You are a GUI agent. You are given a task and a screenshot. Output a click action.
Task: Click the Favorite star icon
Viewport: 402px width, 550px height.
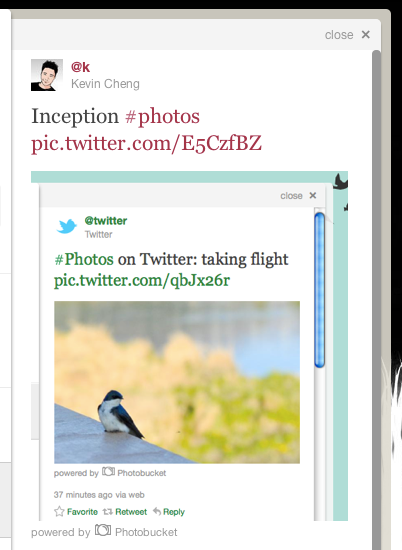tap(59, 511)
